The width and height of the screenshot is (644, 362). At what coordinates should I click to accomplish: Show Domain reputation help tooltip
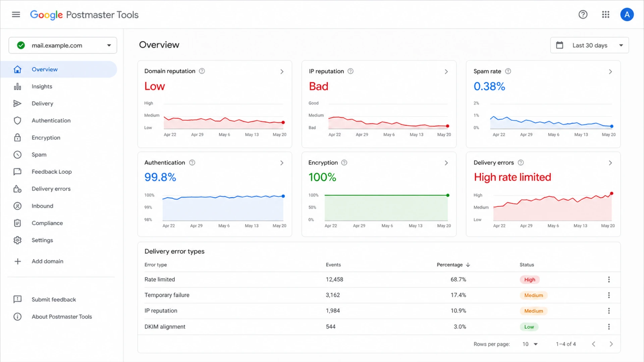point(202,71)
